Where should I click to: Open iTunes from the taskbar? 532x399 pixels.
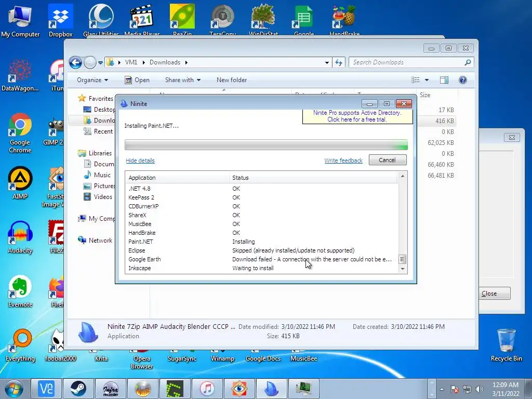[x=207, y=389]
